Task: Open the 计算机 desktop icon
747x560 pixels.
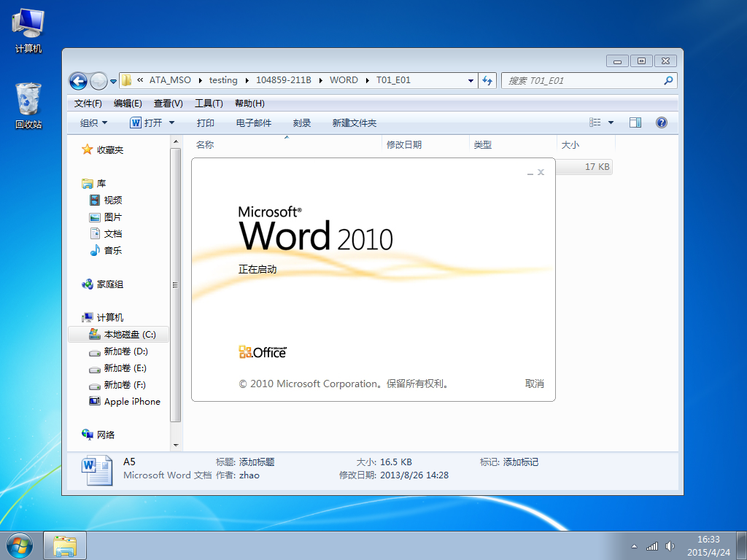Action: [28, 31]
